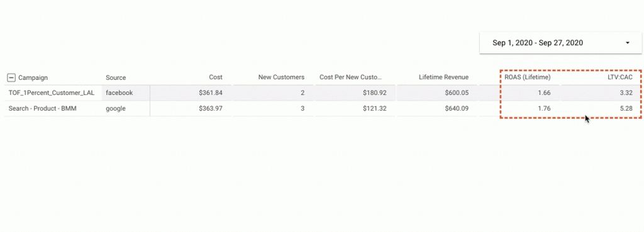Sort by Source column header
644x232 pixels.
point(116,77)
